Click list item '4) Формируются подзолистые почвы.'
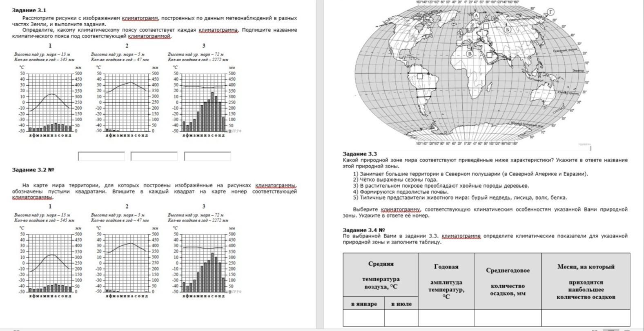This screenshot has height=331, width=644. 401,192
